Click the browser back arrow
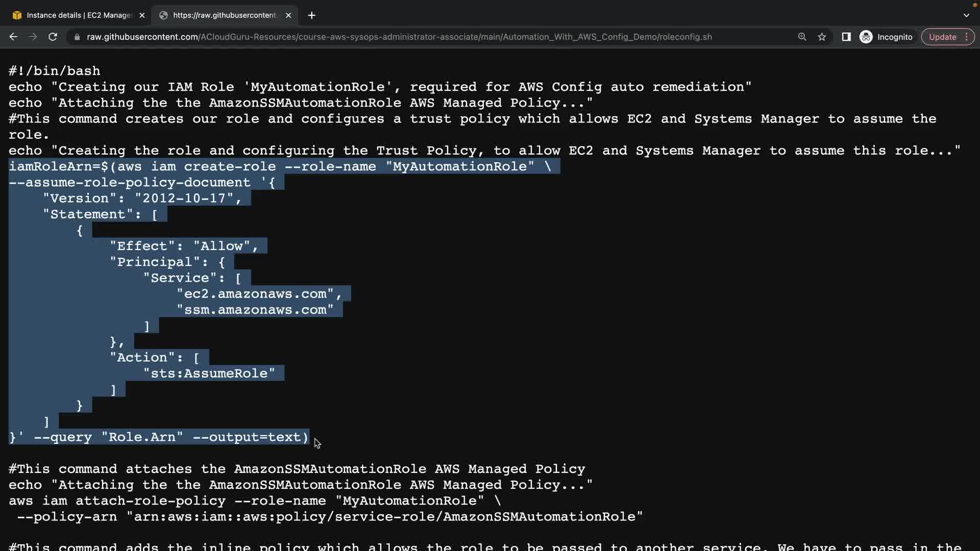Image resolution: width=980 pixels, height=551 pixels. tap(14, 37)
